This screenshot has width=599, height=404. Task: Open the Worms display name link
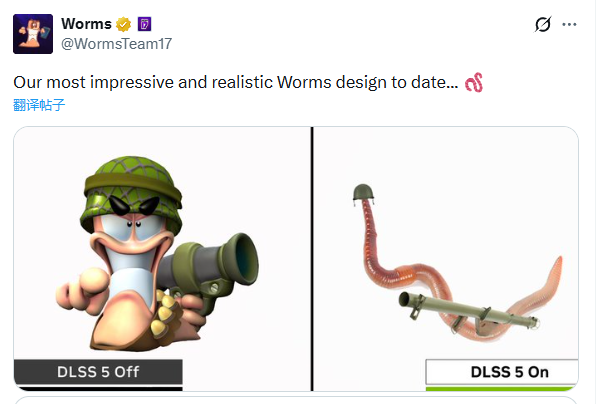(86, 24)
